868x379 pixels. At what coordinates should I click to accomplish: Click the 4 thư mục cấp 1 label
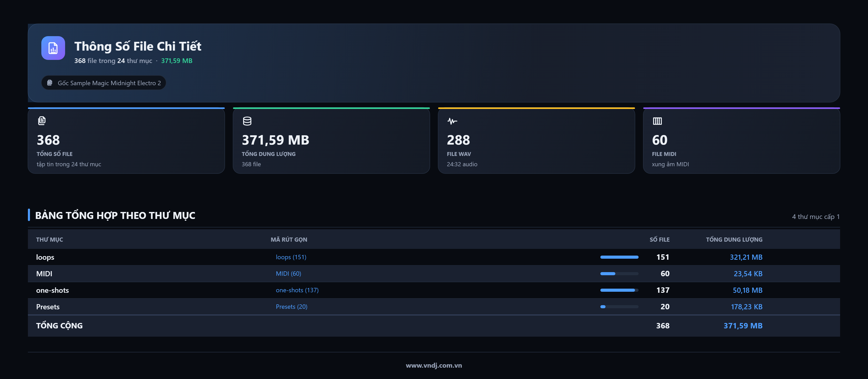pyautogui.click(x=816, y=217)
